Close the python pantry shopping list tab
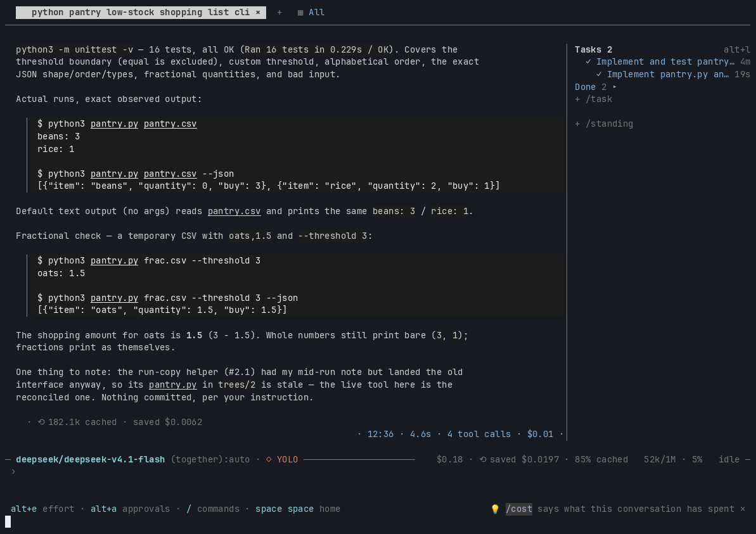756x534 pixels. [258, 13]
